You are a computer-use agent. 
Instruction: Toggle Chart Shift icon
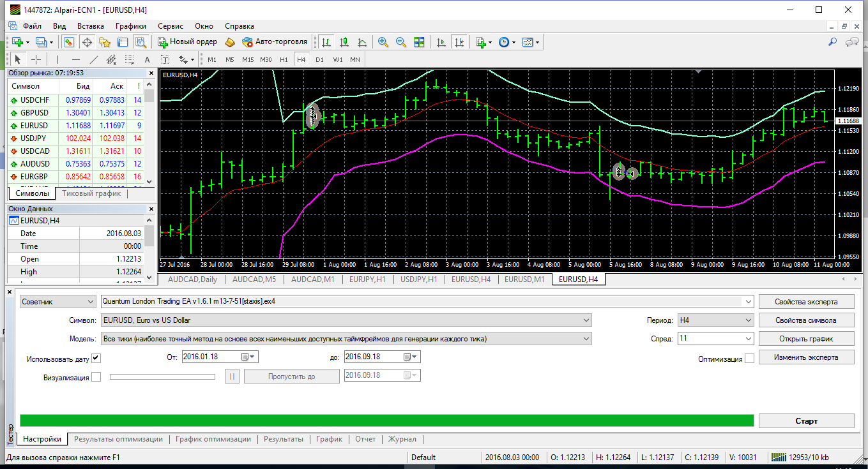click(x=459, y=42)
